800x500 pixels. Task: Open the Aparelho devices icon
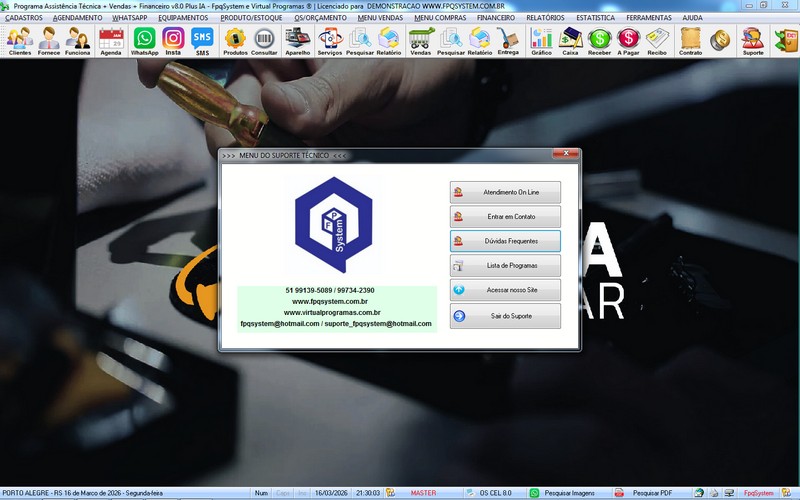297,41
